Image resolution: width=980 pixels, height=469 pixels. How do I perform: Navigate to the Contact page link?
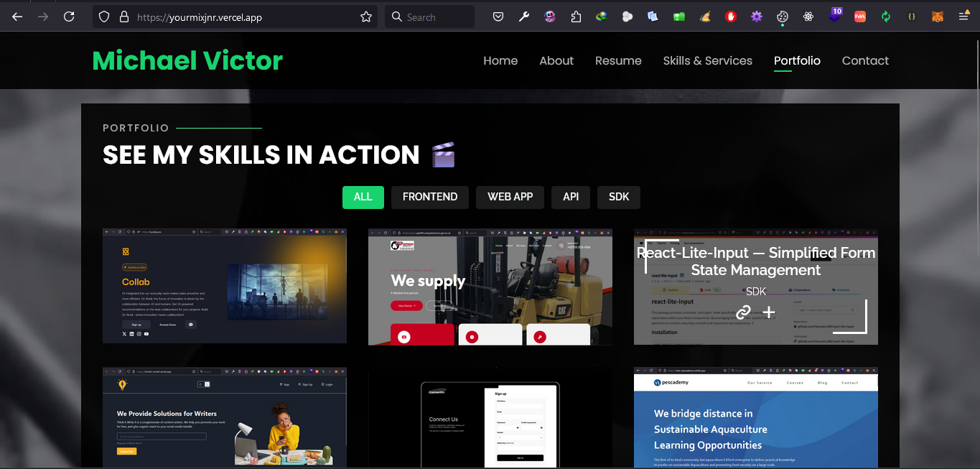[864, 61]
